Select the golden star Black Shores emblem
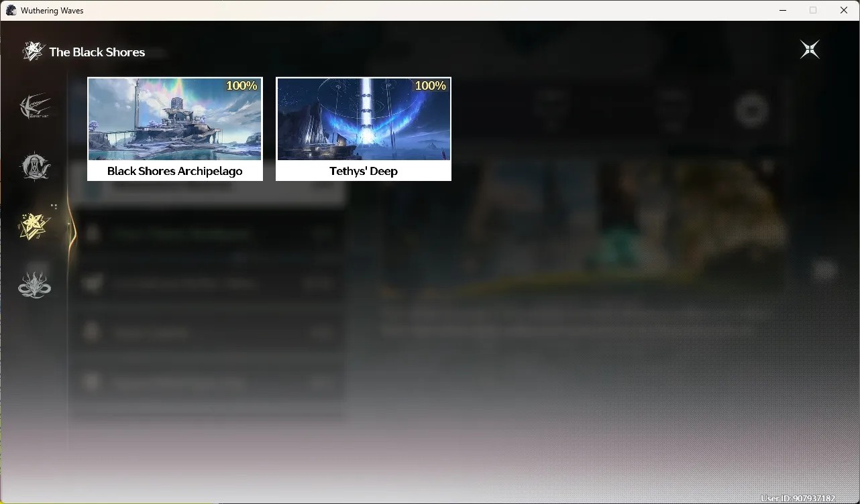Viewport: 860px width, 504px height. (x=35, y=225)
